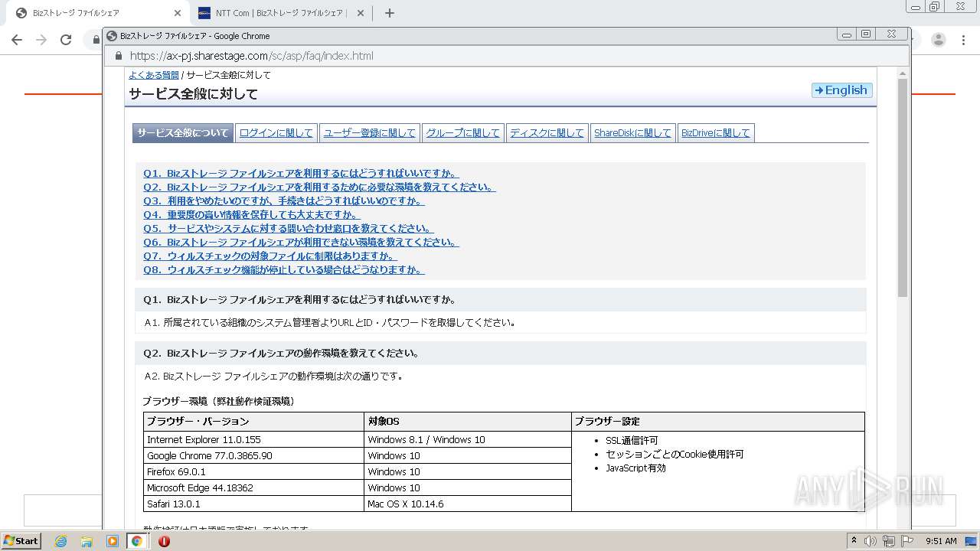This screenshot has height=551, width=980.
Task: Click the action center flag tray icon
Action: 907,541
